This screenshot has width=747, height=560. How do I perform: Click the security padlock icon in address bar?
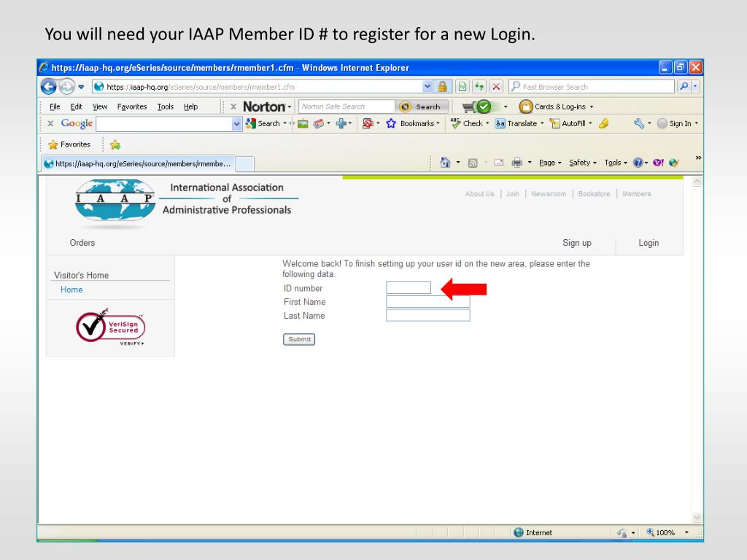(x=442, y=87)
